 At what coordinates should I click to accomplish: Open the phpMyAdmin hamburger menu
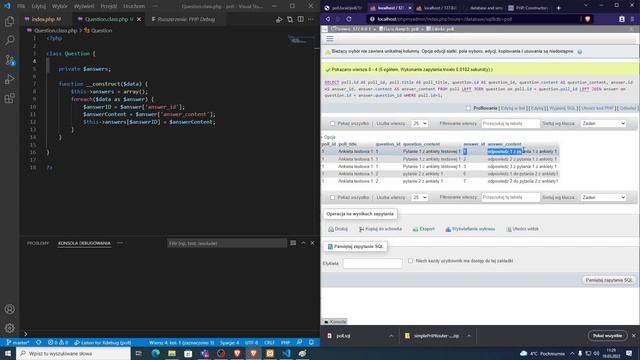point(330,39)
